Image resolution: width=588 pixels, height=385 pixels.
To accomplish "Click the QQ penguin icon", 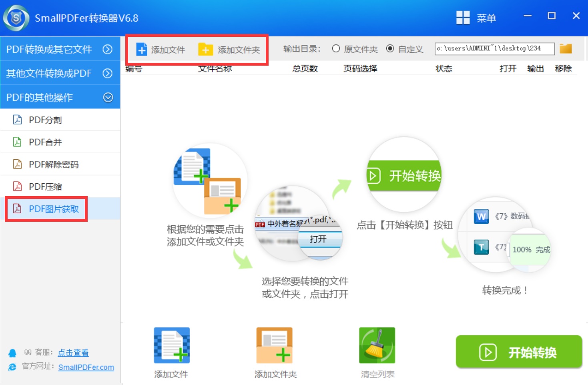I will (x=12, y=353).
